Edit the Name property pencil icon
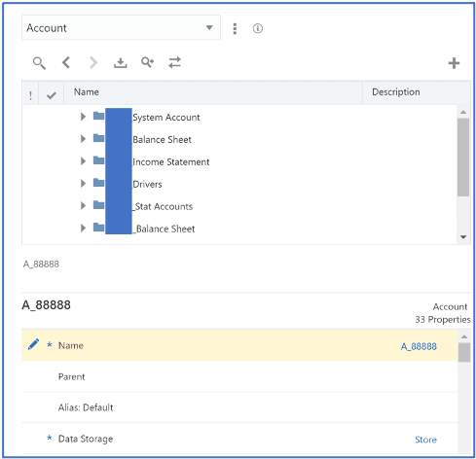This screenshot has width=476, height=459. 33,344
